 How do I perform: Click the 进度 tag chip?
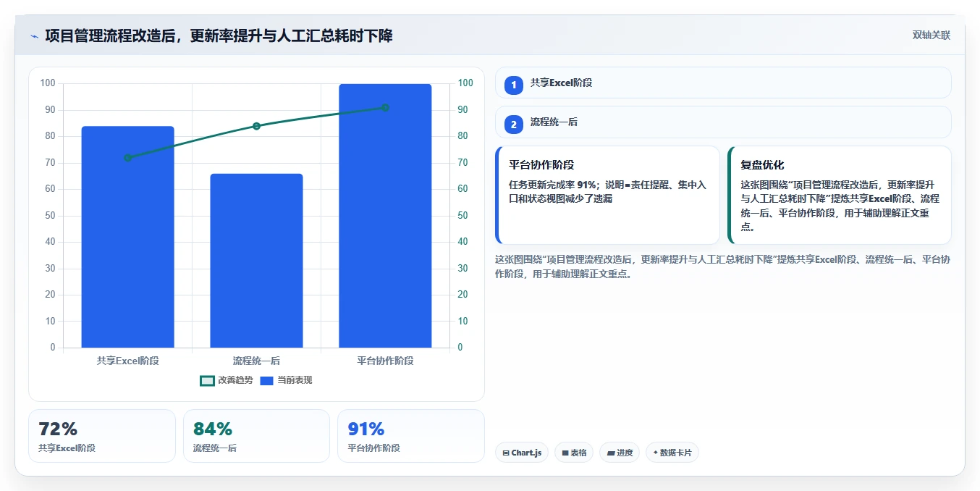pos(620,453)
